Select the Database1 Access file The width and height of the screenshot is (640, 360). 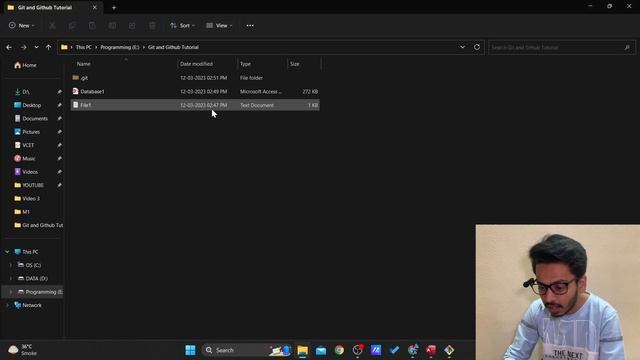(195, 91)
